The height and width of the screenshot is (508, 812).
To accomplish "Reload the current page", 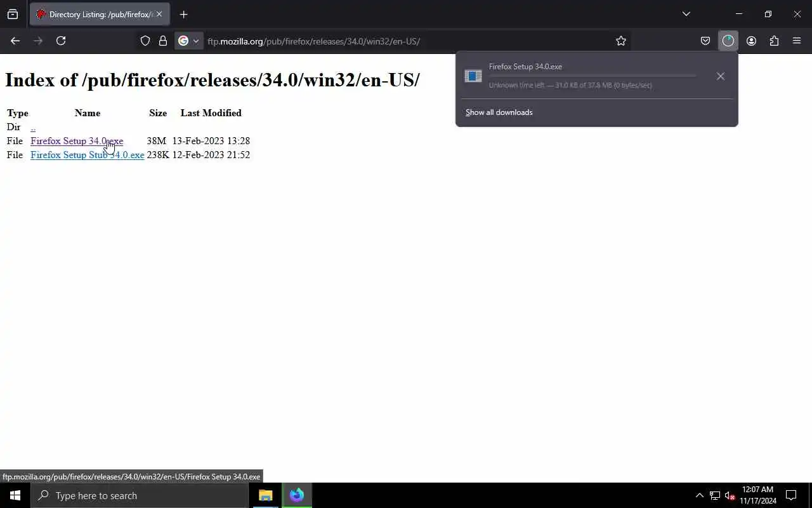I will click(x=61, y=41).
